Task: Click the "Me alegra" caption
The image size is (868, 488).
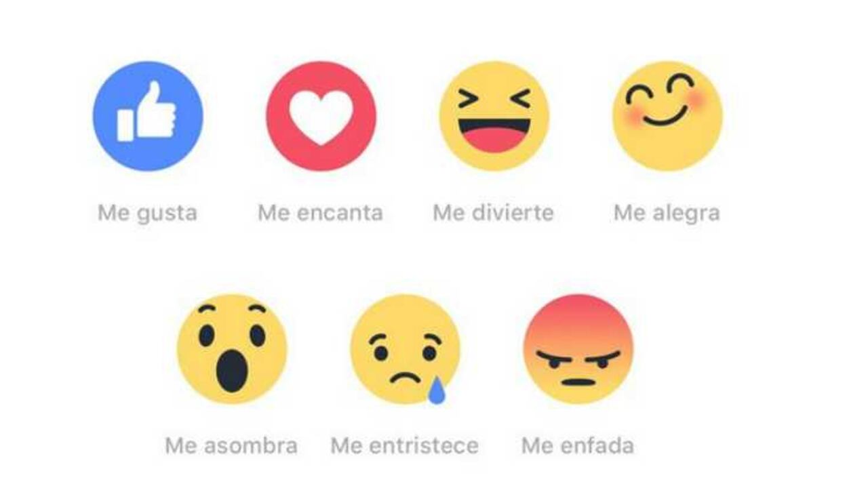Action: [x=667, y=213]
